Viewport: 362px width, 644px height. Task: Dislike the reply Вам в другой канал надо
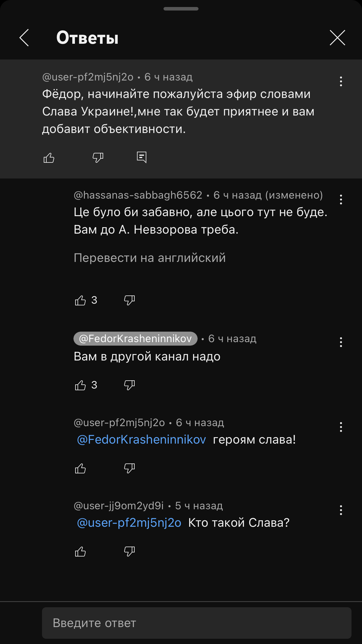[129, 385]
